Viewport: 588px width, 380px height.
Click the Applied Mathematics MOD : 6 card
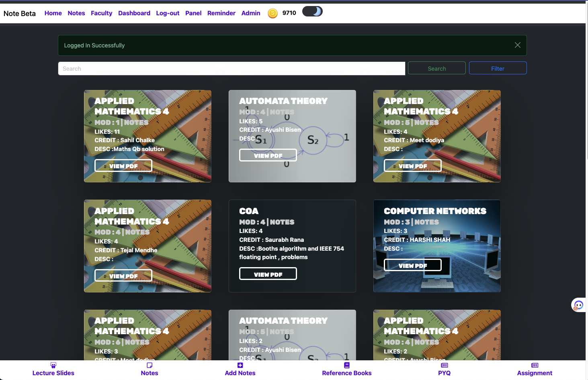pos(148,335)
